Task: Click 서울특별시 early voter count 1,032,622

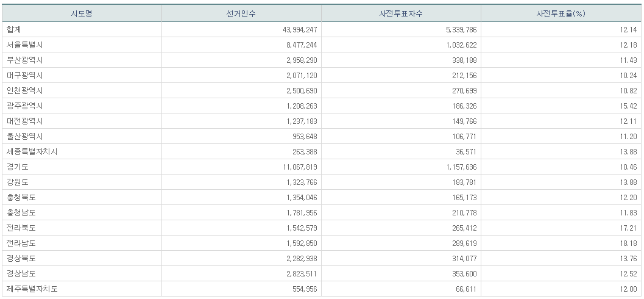Action: point(456,45)
